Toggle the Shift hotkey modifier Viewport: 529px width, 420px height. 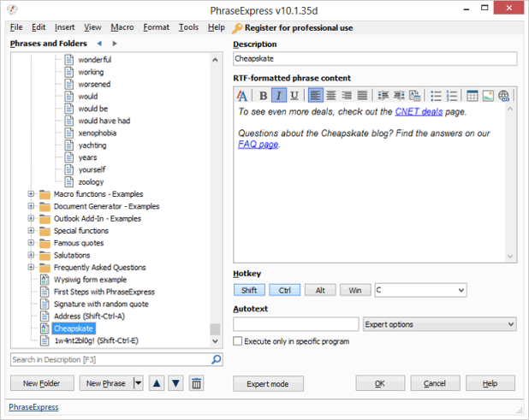click(x=249, y=290)
